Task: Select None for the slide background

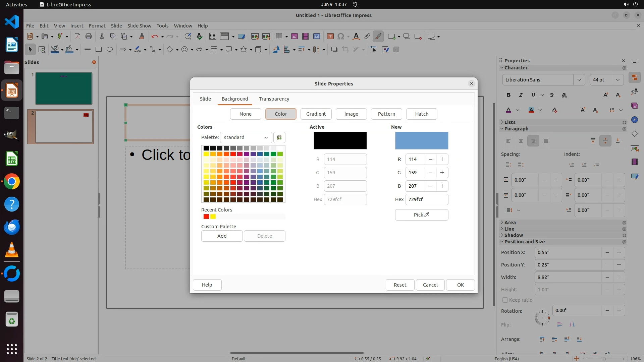Action: click(245, 114)
